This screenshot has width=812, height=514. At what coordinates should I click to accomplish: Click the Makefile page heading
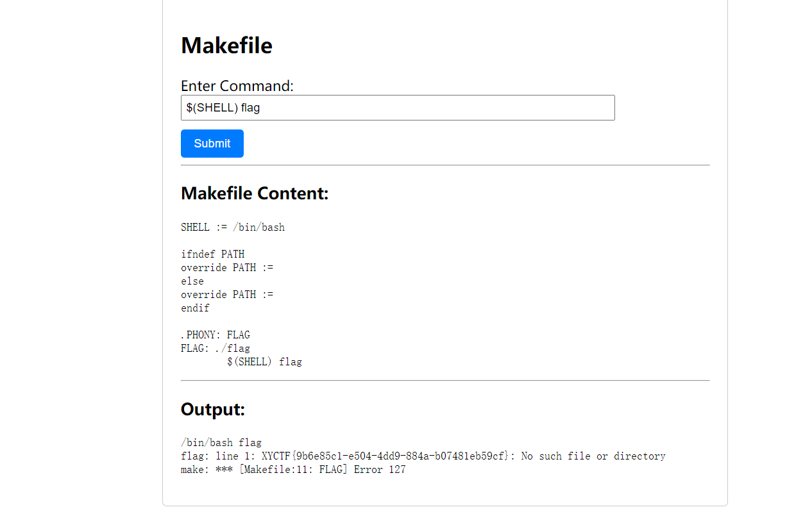click(226, 46)
